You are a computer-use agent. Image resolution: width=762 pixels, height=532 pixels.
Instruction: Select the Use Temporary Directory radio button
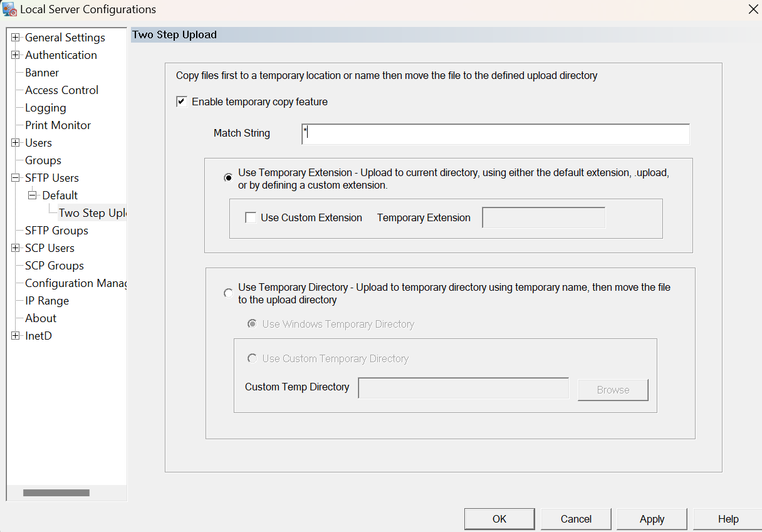229,293
